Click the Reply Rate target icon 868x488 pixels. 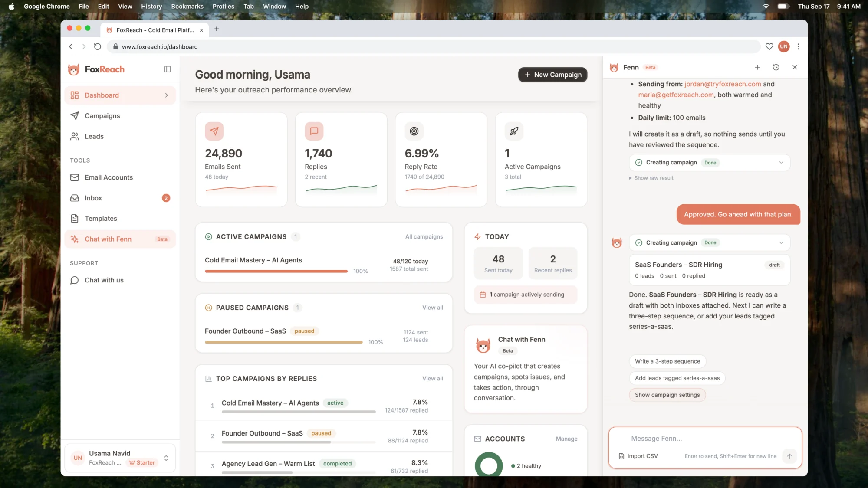(x=414, y=131)
